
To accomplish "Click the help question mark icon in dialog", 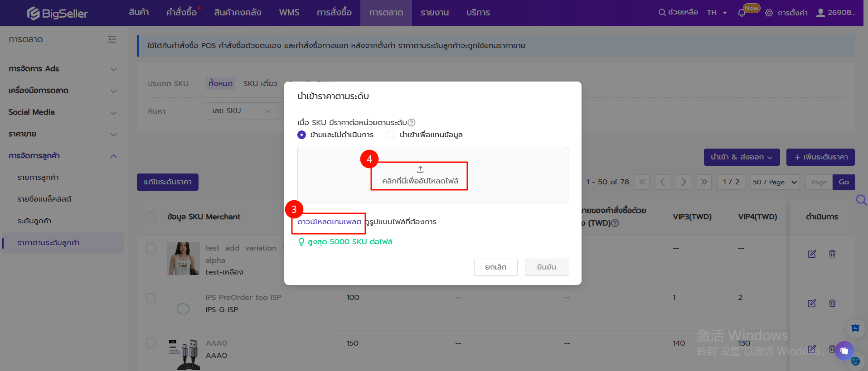I will [x=412, y=122].
